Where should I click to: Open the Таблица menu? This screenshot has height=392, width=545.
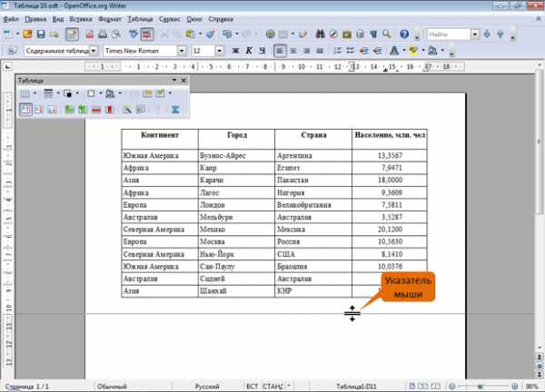[x=140, y=19]
